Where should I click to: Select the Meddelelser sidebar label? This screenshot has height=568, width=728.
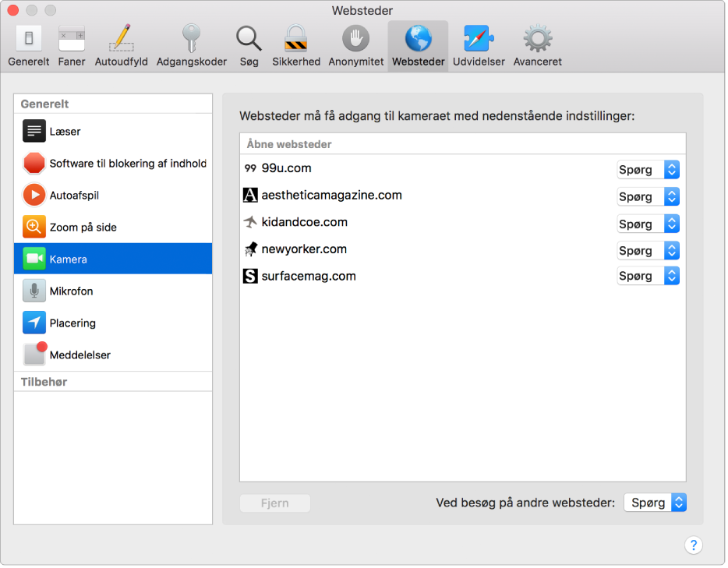coord(80,355)
